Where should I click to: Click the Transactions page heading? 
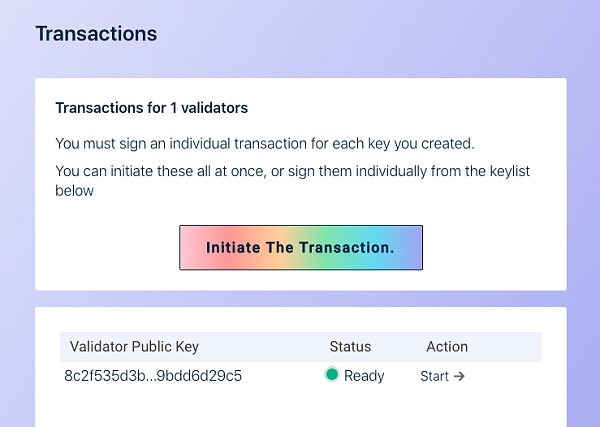(96, 33)
